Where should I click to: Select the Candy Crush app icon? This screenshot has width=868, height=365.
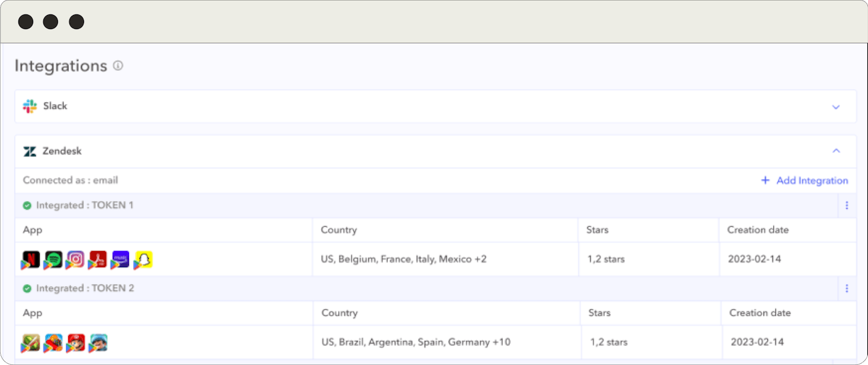pyautogui.click(x=53, y=342)
